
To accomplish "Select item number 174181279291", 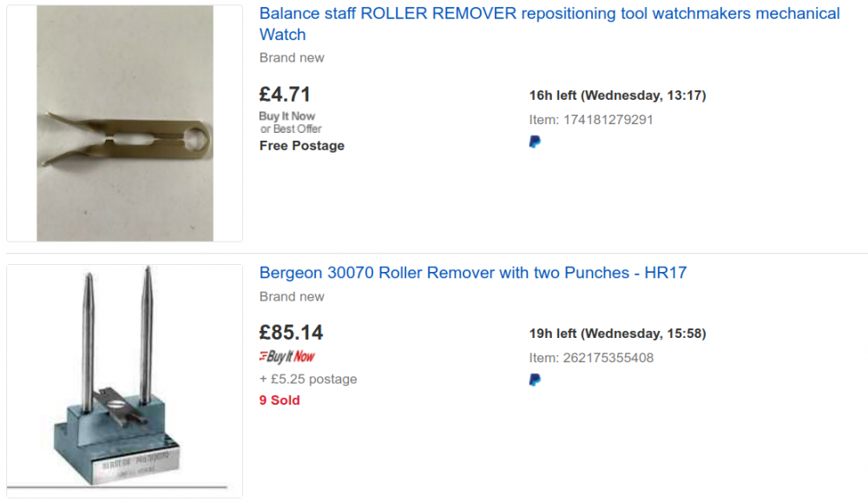I will tap(608, 120).
